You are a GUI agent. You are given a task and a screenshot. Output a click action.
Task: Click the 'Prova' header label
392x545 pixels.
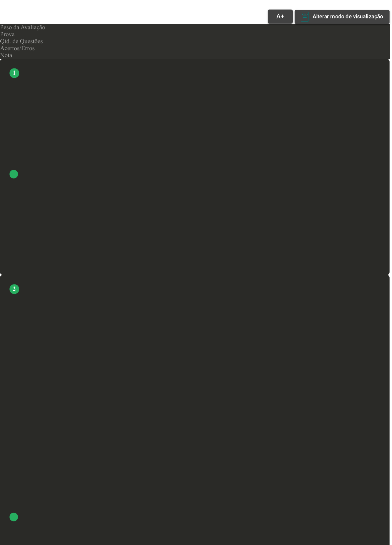point(7,34)
